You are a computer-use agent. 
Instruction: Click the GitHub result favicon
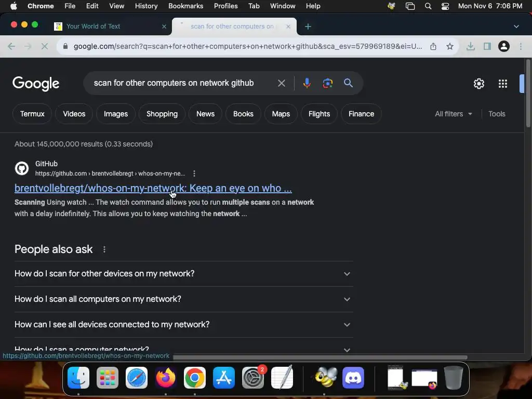(x=22, y=168)
